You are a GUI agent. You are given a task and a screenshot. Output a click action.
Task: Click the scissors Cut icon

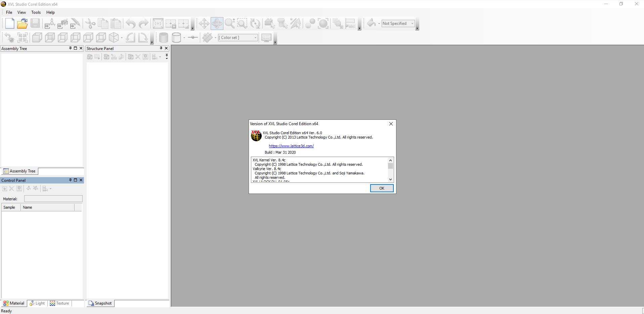[90, 23]
